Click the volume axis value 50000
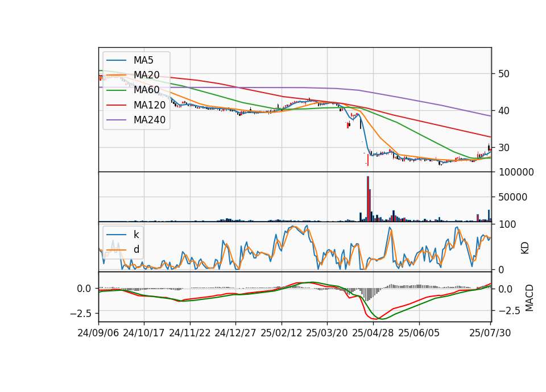This screenshot has width=546, height=392. click(513, 197)
